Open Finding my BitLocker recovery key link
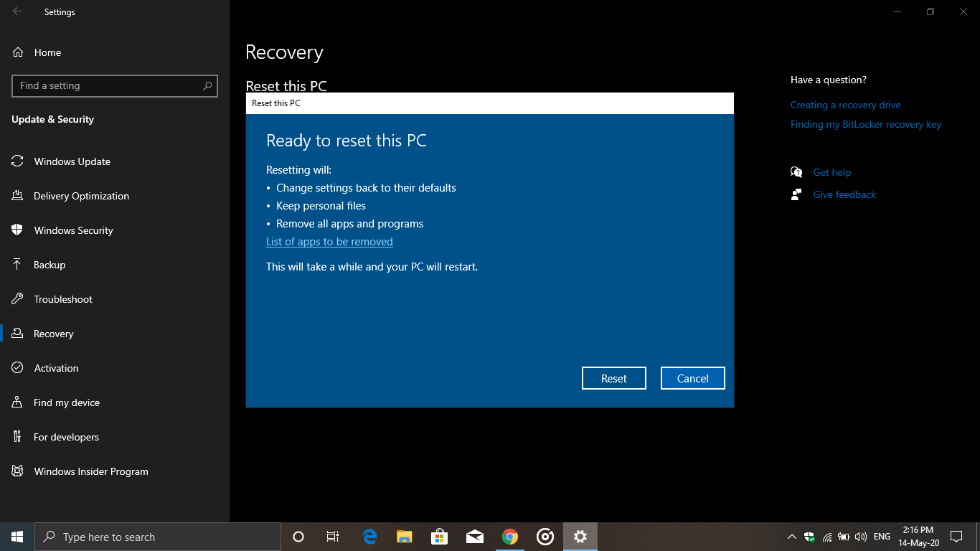Image resolution: width=980 pixels, height=551 pixels. click(866, 124)
